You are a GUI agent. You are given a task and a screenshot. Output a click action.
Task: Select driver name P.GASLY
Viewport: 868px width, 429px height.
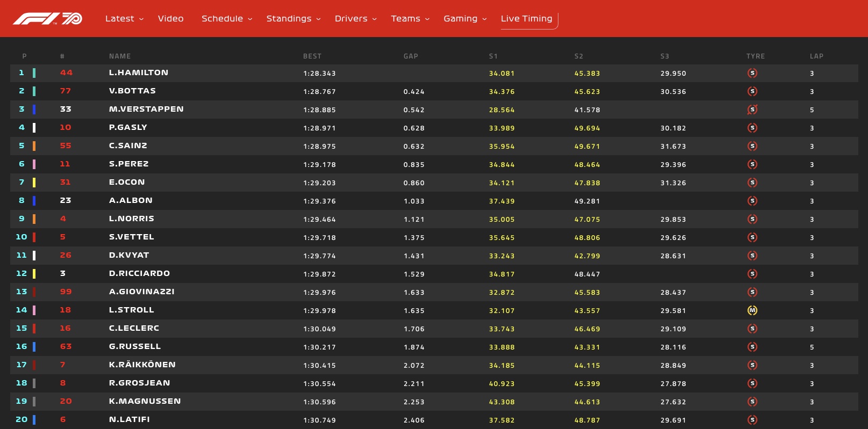[x=128, y=127]
